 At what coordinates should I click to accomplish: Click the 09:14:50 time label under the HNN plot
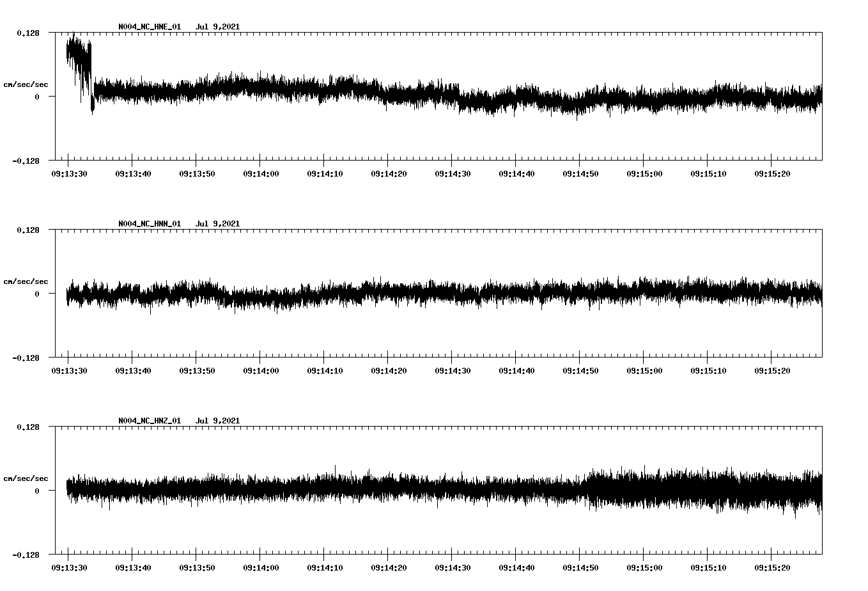[x=580, y=370]
